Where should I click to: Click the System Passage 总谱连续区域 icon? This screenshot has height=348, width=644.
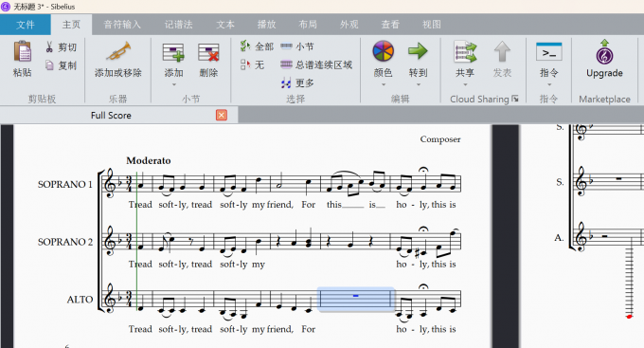tap(286, 64)
